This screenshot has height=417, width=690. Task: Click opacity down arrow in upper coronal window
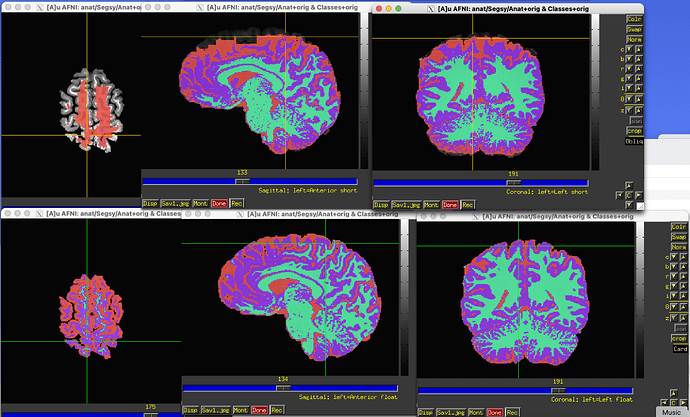(629, 99)
